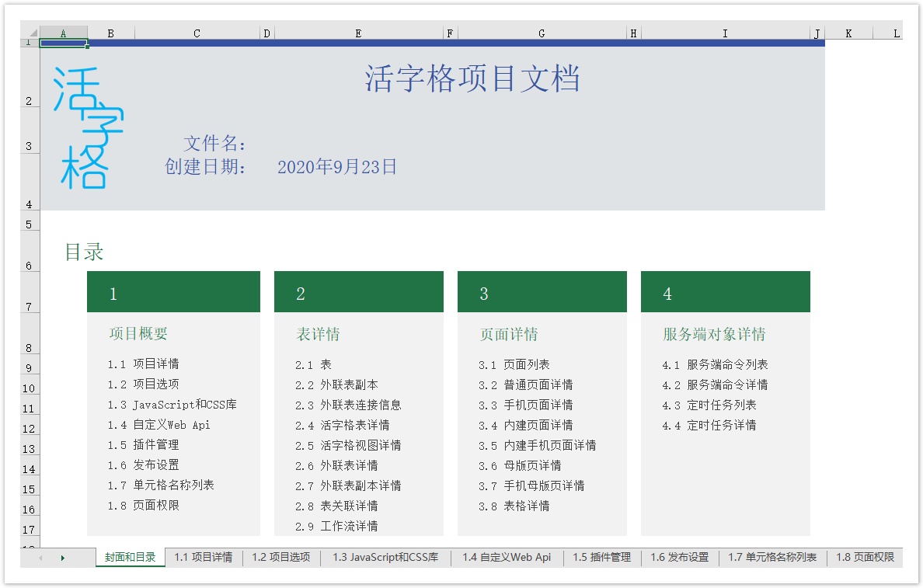Click link 4.2 服务端命令详情
The width and height of the screenshot is (923, 588).
coord(715,385)
